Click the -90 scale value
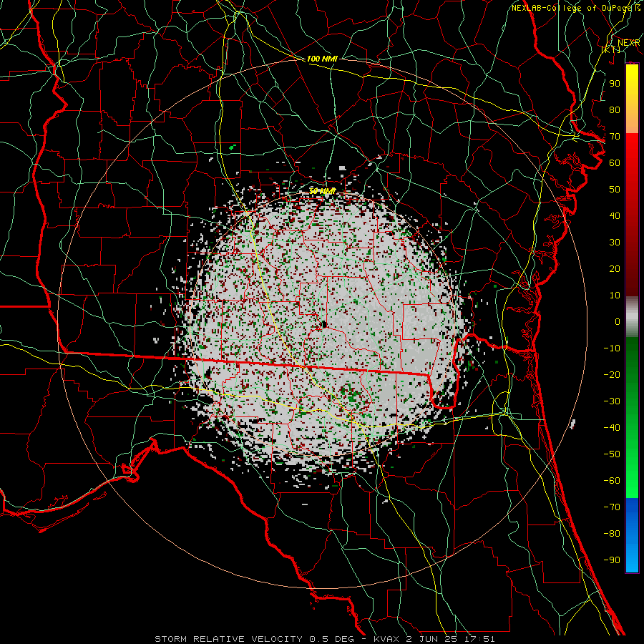The height and width of the screenshot is (644, 644). point(612,560)
